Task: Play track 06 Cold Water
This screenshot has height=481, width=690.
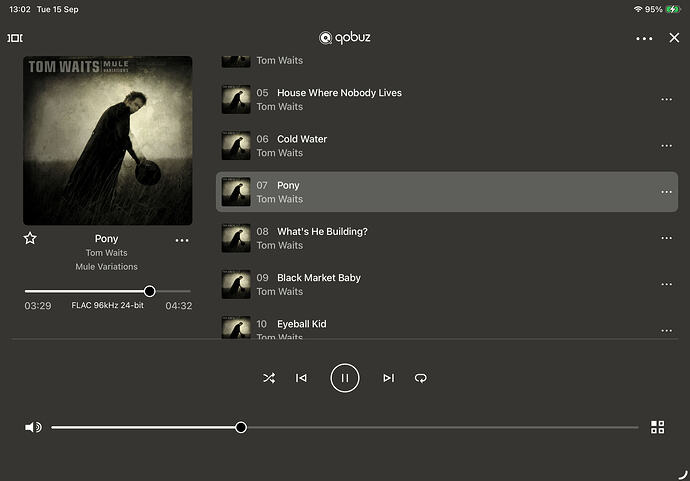Action: tap(447, 146)
